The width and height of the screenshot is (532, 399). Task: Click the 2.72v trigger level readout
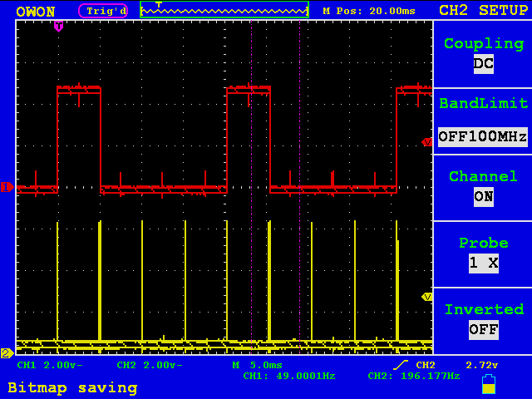click(481, 365)
